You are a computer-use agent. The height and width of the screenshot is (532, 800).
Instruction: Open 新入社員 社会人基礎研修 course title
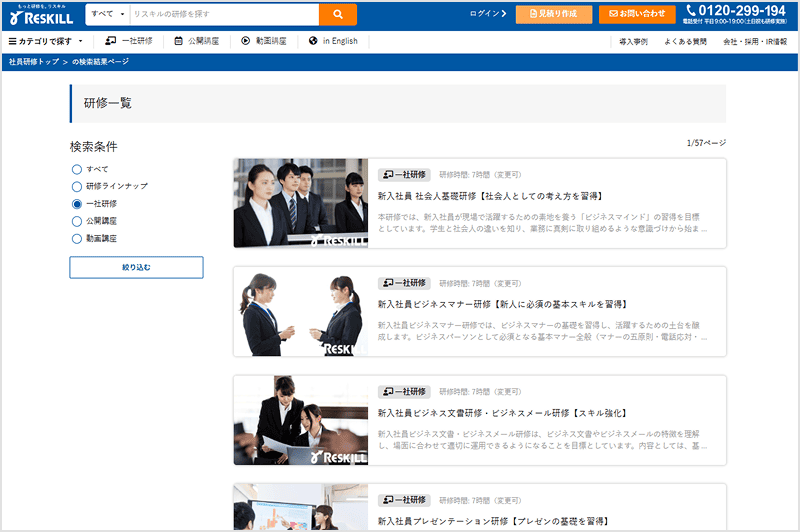pyautogui.click(x=490, y=196)
